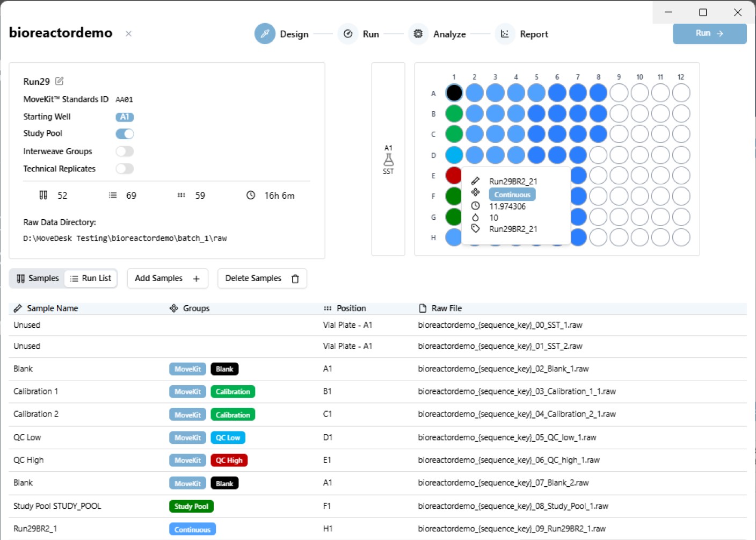Click the QC High group tag
The height and width of the screenshot is (540, 756).
pyautogui.click(x=229, y=460)
